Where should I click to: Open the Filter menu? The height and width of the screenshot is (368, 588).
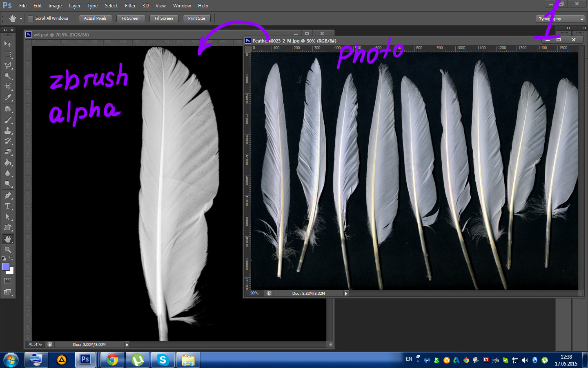130,6
